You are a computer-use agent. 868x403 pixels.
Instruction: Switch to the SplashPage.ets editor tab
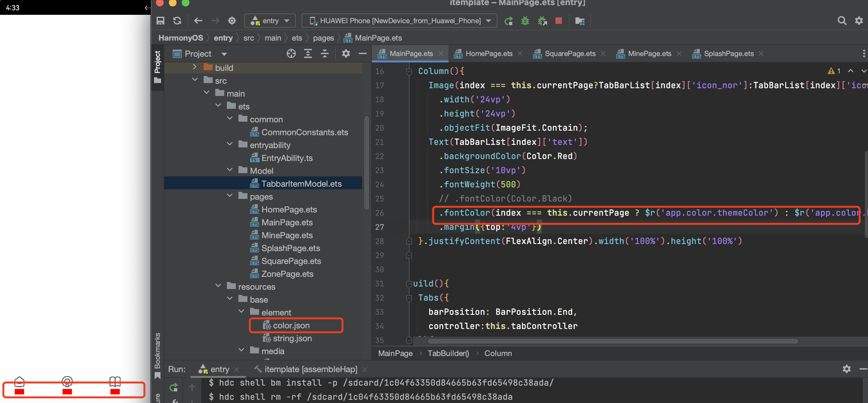[x=728, y=53]
